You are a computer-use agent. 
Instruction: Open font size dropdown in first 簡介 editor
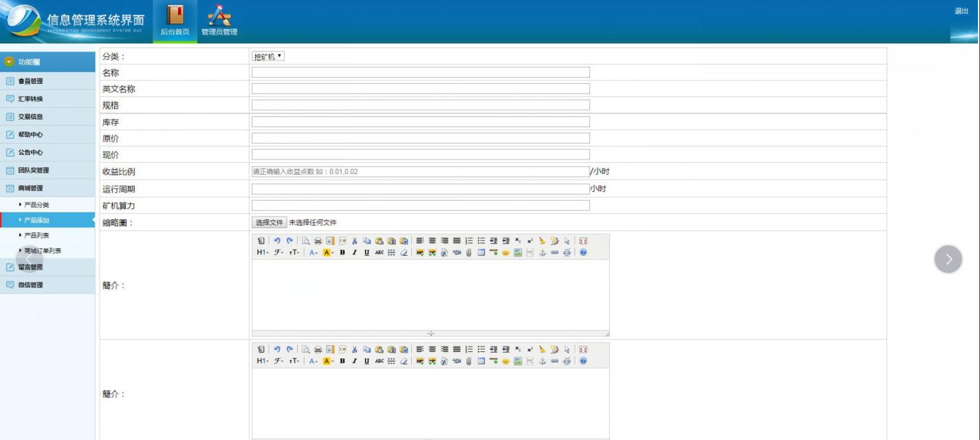(294, 252)
